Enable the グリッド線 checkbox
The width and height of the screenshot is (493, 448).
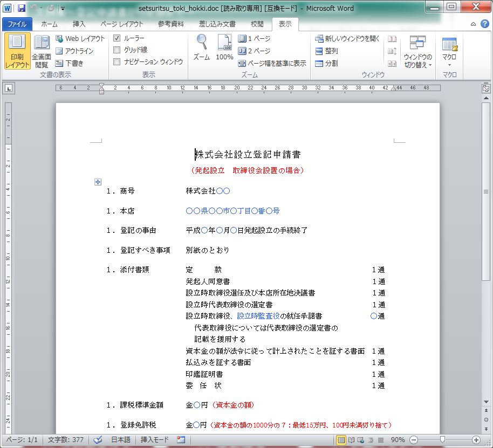coord(117,50)
